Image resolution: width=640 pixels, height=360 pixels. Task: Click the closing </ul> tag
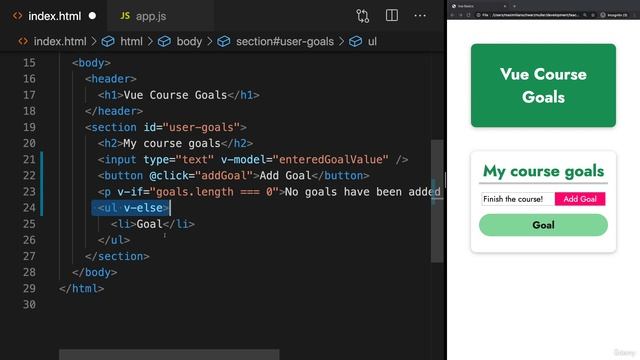(113, 240)
